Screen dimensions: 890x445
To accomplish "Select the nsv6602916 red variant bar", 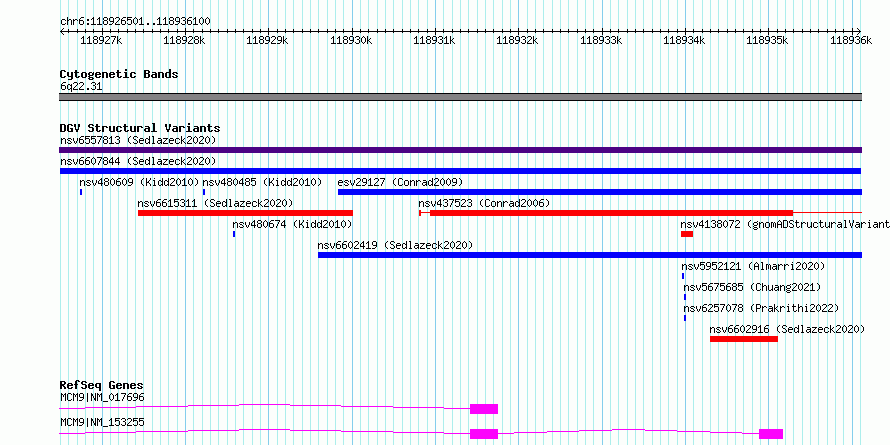I will point(744,339).
